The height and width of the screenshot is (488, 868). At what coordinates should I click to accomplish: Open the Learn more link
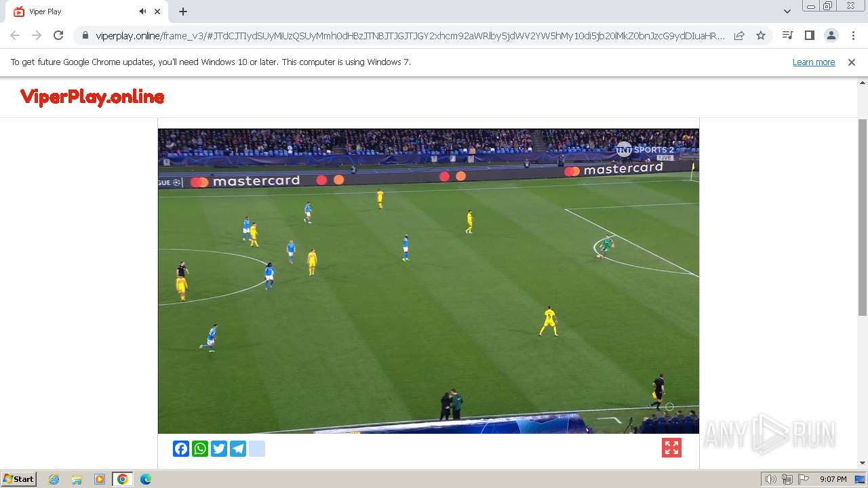(x=814, y=62)
